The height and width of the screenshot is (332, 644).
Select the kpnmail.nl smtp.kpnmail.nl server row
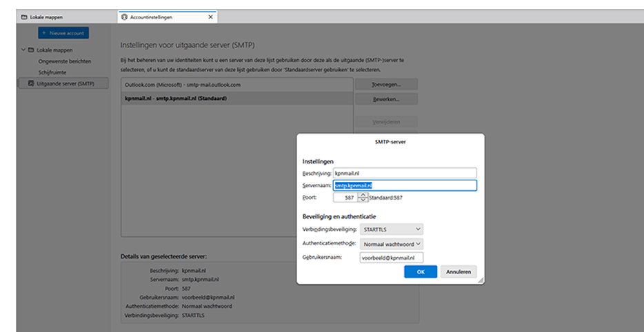[237, 98]
